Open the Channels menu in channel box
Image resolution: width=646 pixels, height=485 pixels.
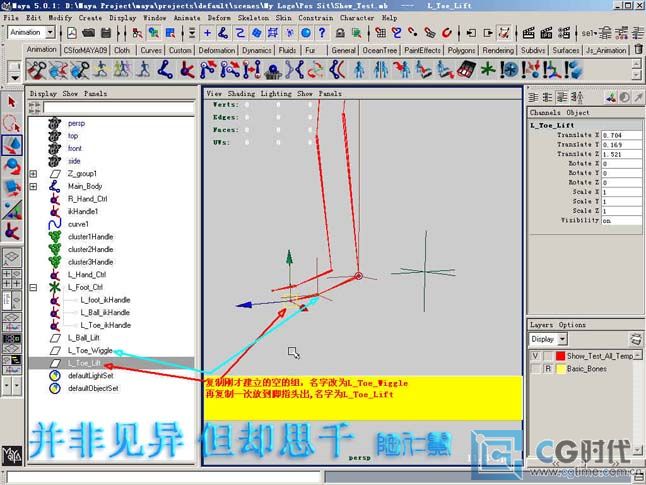point(545,112)
